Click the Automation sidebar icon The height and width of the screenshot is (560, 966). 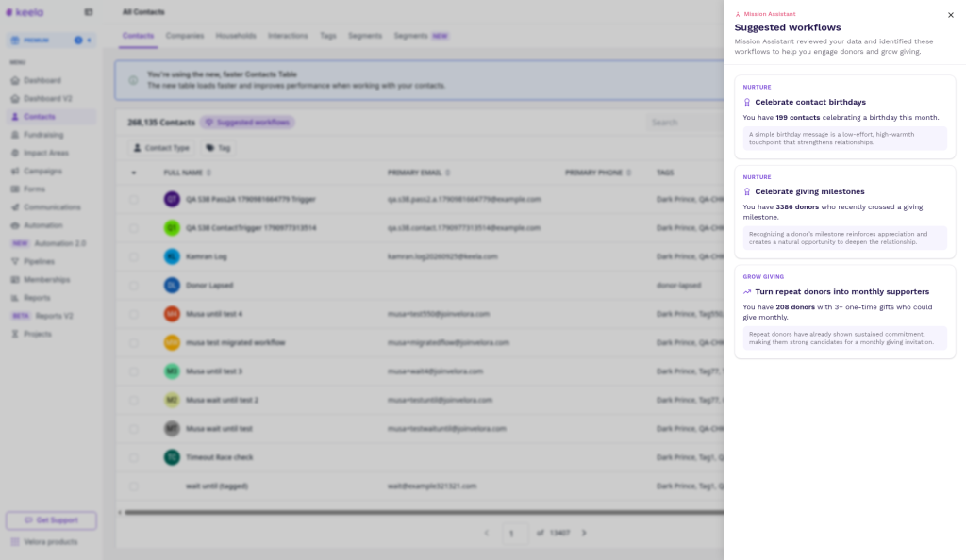[x=15, y=225]
